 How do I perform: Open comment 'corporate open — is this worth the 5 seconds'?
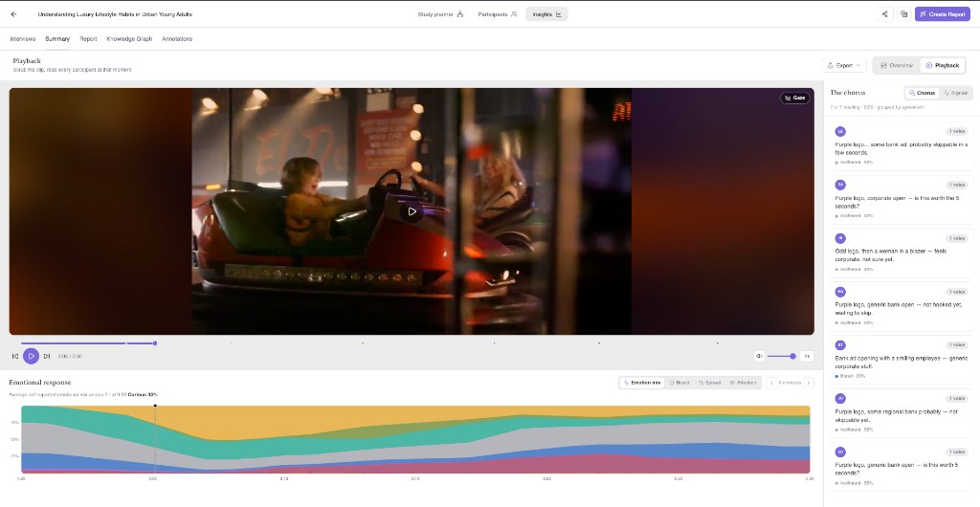point(902,199)
